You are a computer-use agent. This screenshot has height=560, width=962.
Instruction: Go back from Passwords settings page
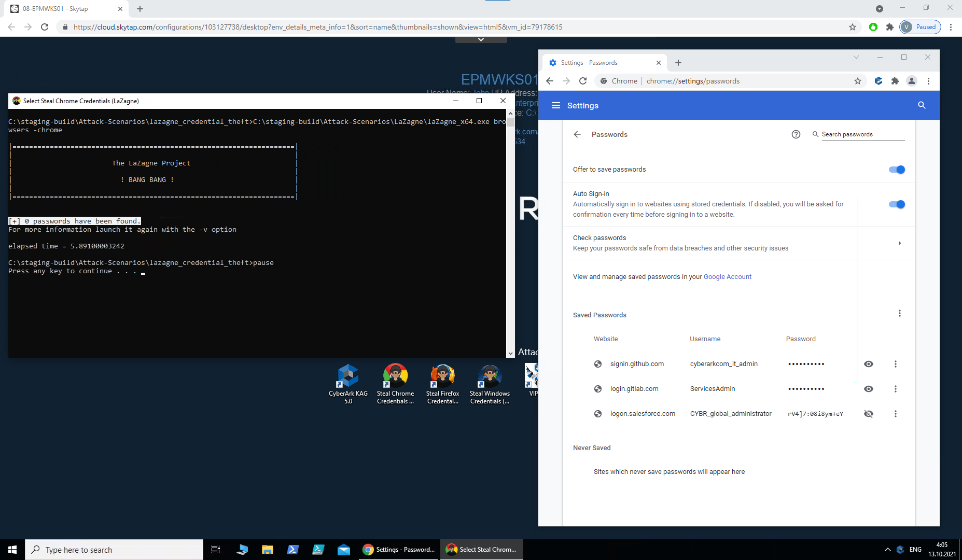577,134
